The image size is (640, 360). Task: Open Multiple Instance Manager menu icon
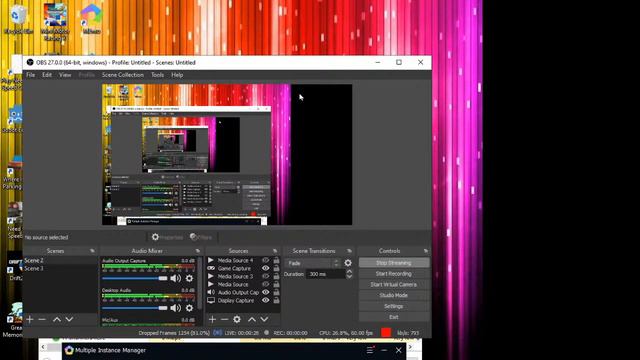tap(370, 350)
